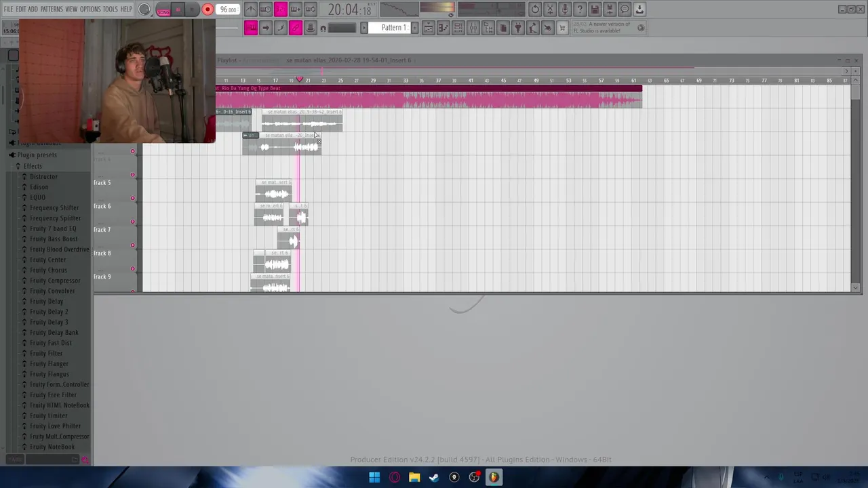Pause playback with the transport pause button
Image resolution: width=868 pixels, height=488 pixels.
click(178, 9)
